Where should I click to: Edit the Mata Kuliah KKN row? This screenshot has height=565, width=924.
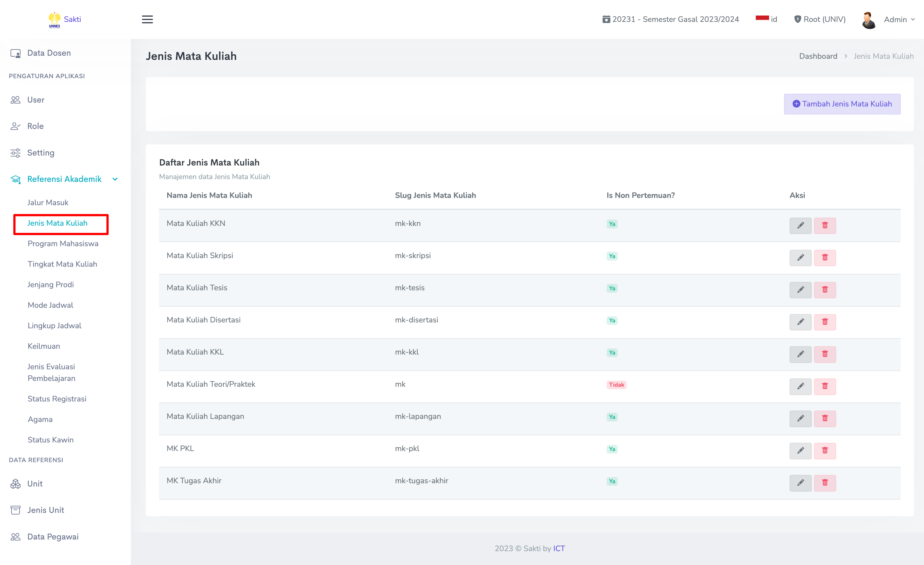pyautogui.click(x=800, y=225)
